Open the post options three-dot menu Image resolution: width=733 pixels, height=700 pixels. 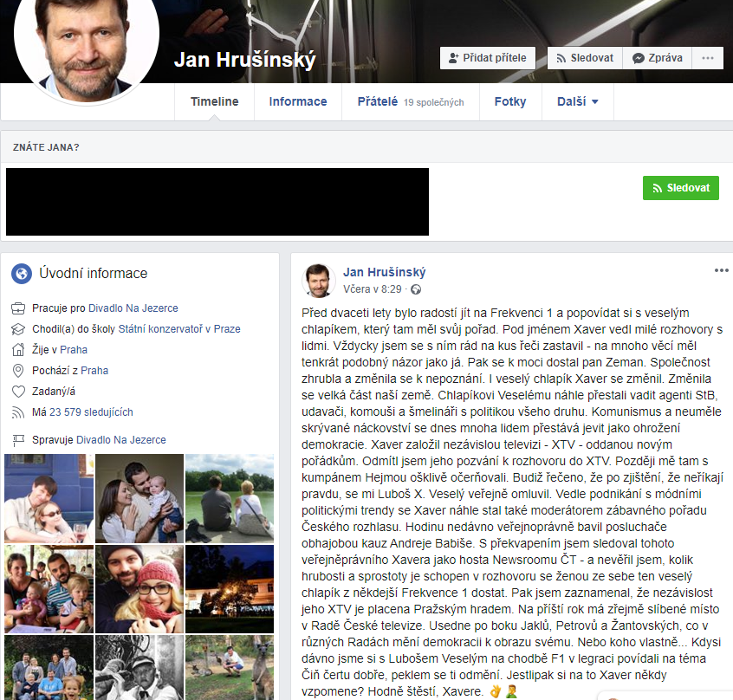721,270
